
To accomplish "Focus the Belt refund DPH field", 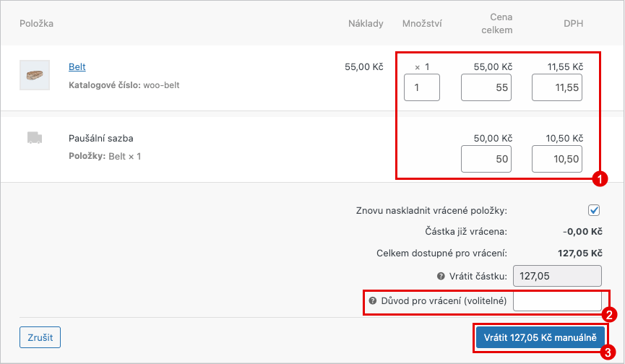I will [556, 88].
